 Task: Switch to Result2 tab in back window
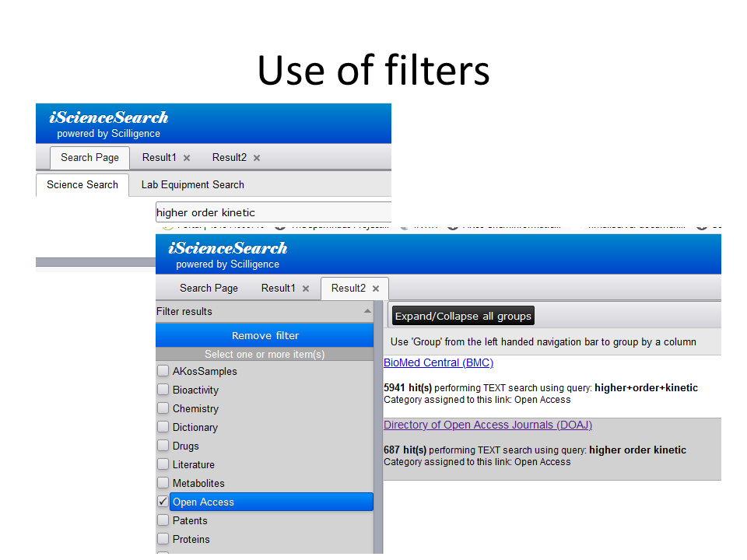coord(229,158)
